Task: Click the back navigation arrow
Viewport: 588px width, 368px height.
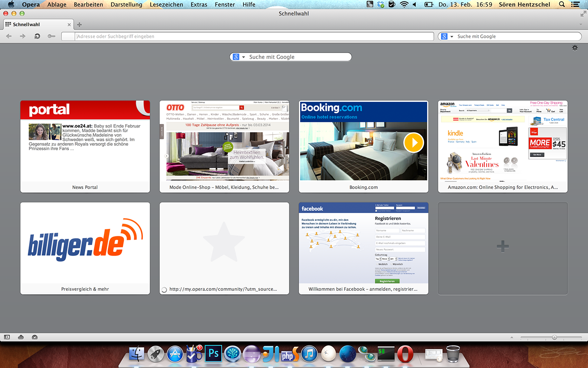Action: [9, 36]
